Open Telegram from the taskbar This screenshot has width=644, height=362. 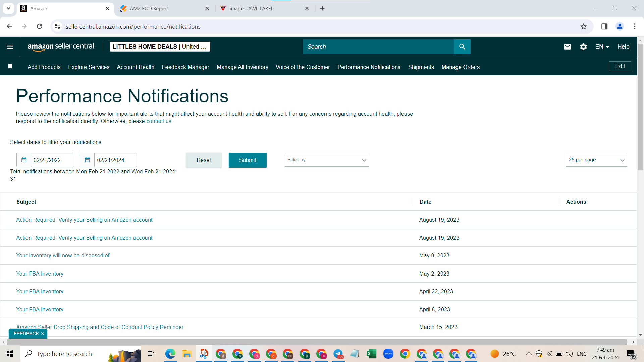[x=338, y=354]
